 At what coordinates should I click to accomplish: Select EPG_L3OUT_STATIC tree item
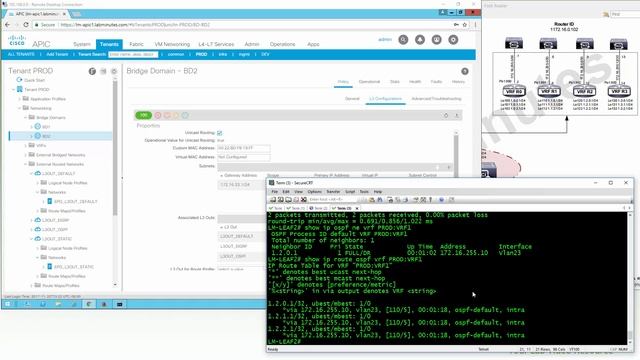coord(74,267)
